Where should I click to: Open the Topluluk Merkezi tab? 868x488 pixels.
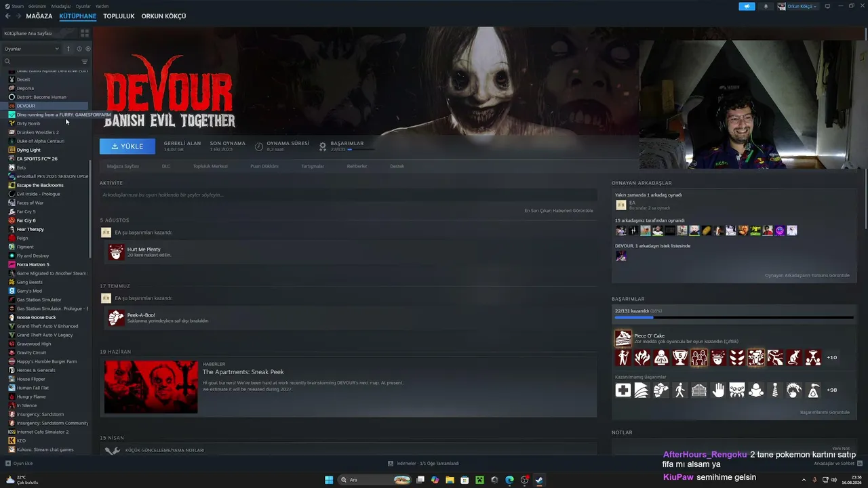(x=210, y=166)
